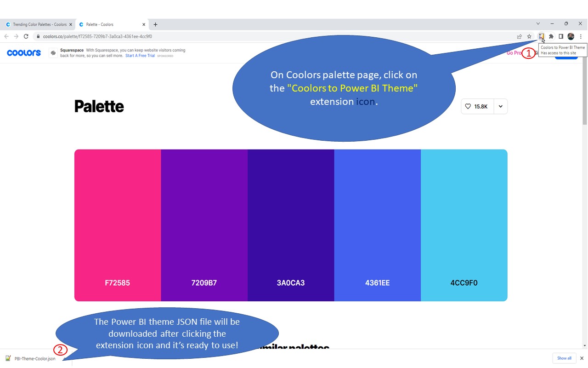Image resolution: width=588 pixels, height=368 pixels.
Task: Show all downloads
Action: [564, 358]
